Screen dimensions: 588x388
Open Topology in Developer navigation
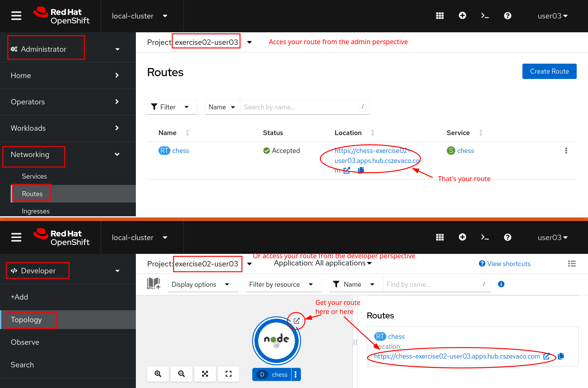coord(68,320)
